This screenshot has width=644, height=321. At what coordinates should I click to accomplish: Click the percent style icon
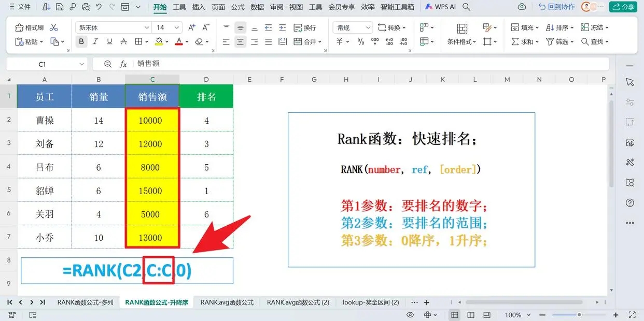click(x=360, y=41)
